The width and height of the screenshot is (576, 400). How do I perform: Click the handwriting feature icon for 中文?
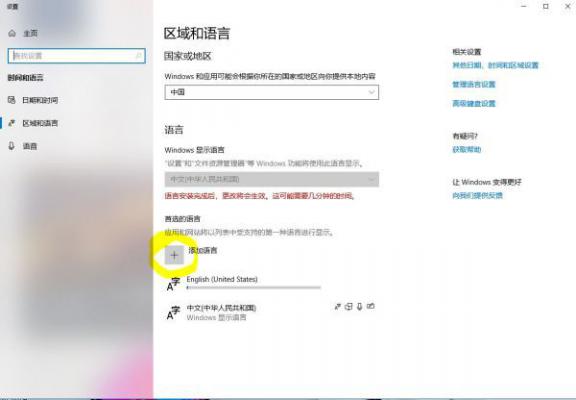click(371, 306)
